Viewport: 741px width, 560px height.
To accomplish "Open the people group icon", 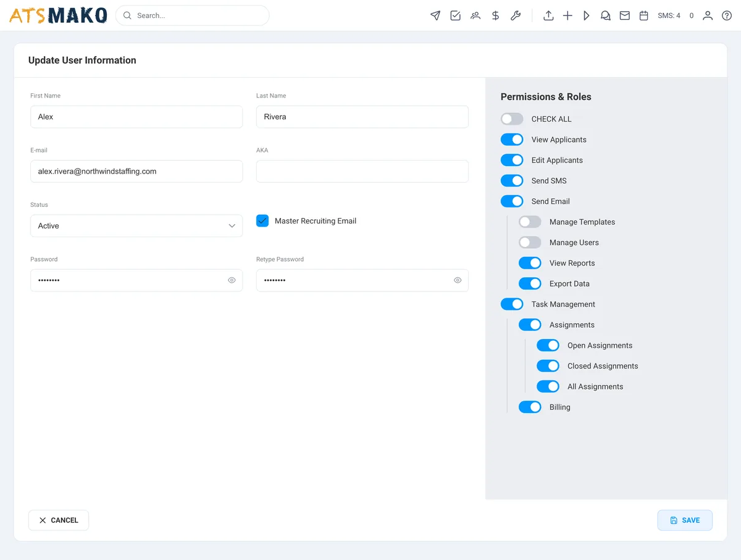I will tap(475, 15).
